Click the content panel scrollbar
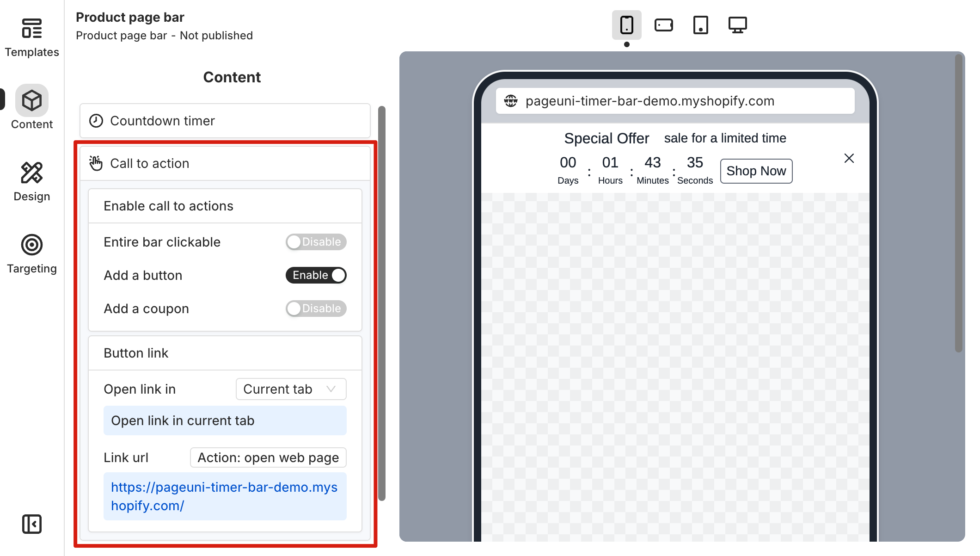980x556 pixels. click(382, 303)
